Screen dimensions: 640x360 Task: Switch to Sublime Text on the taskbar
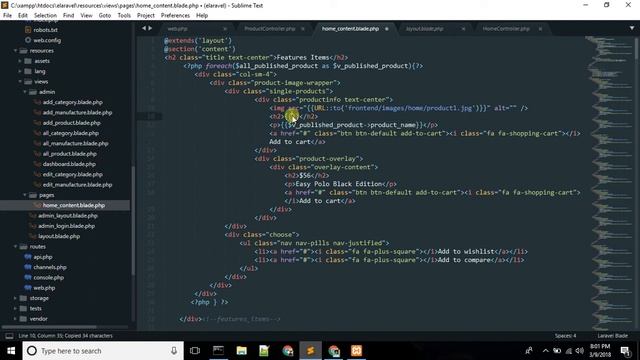310,351
